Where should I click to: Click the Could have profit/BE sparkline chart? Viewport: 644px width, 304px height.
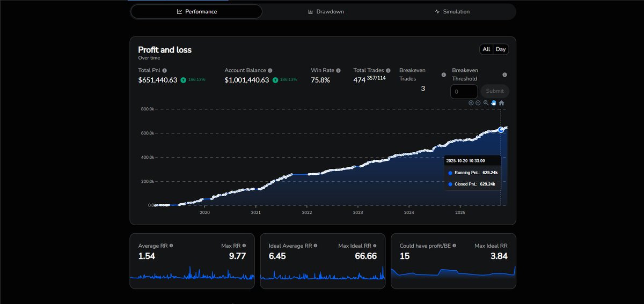pos(453,272)
